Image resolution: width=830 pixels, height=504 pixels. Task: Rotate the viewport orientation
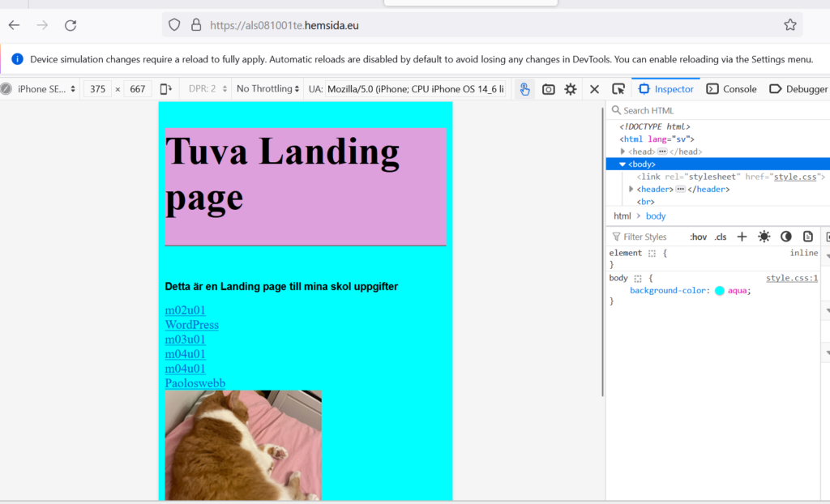(166, 89)
